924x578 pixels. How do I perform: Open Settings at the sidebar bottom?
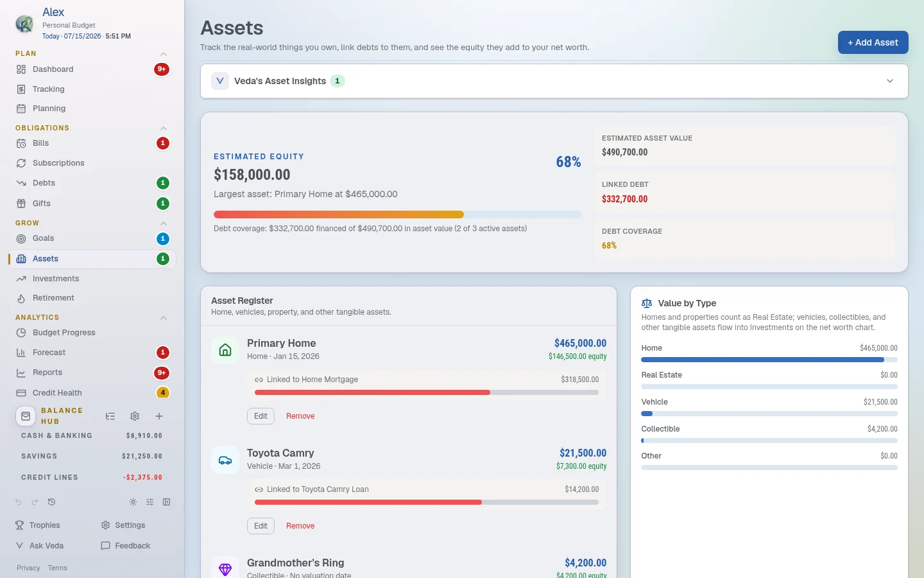click(123, 525)
